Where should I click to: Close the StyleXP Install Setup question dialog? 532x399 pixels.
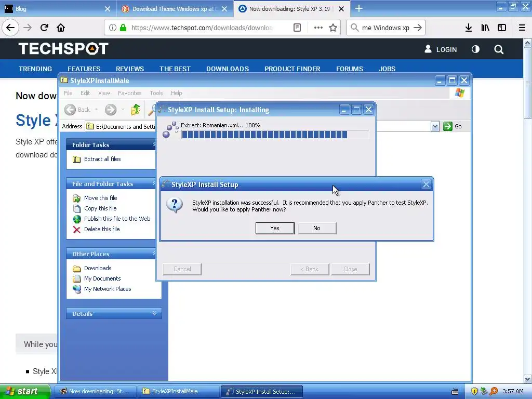(x=426, y=184)
